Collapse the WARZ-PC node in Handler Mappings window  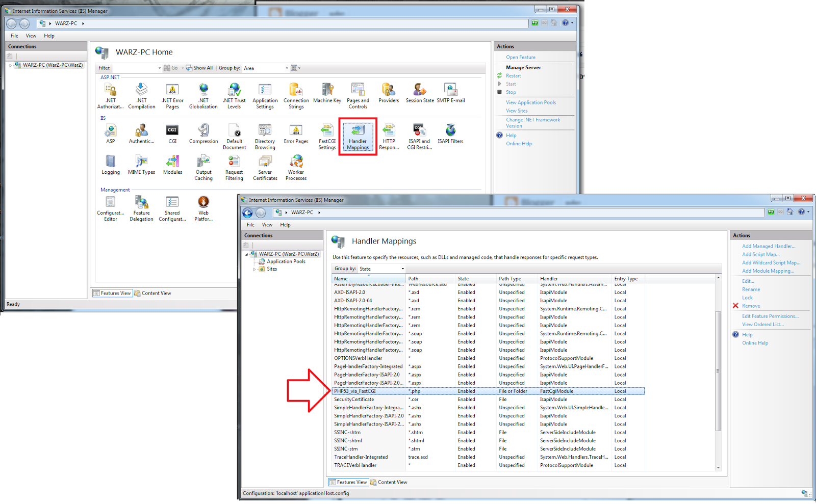[247, 254]
